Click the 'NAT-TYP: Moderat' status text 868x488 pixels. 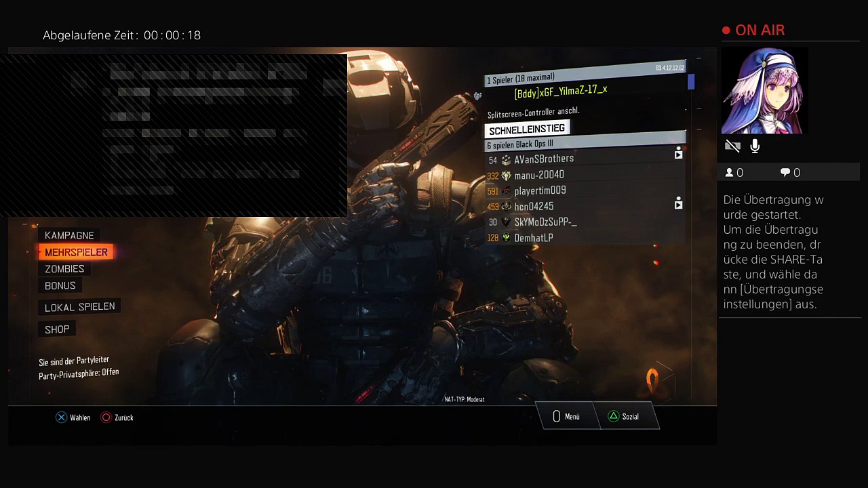coord(465,399)
